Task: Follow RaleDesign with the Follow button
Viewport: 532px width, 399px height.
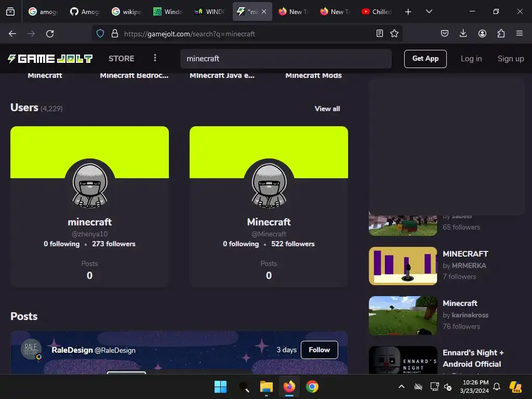Action: click(320, 350)
